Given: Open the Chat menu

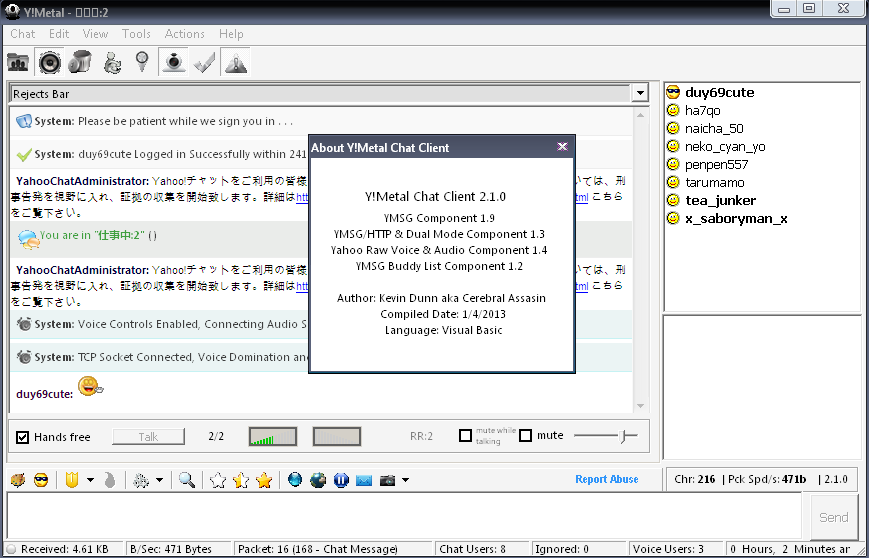Looking at the screenshot, I should pyautogui.click(x=23, y=34).
